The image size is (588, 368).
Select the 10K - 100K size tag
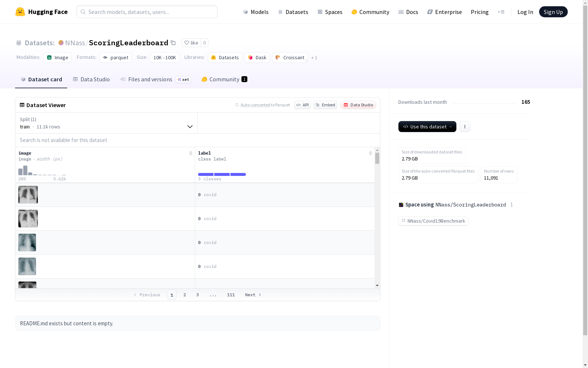(165, 57)
